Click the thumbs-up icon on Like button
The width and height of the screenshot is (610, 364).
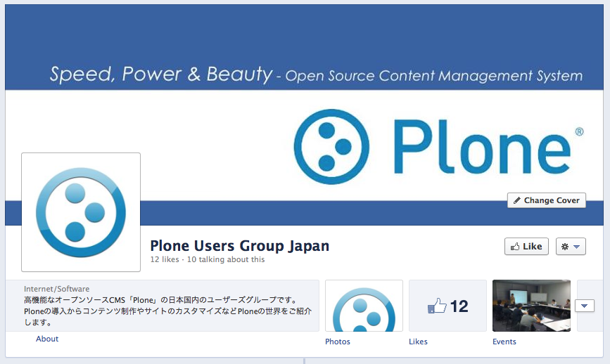(x=515, y=247)
